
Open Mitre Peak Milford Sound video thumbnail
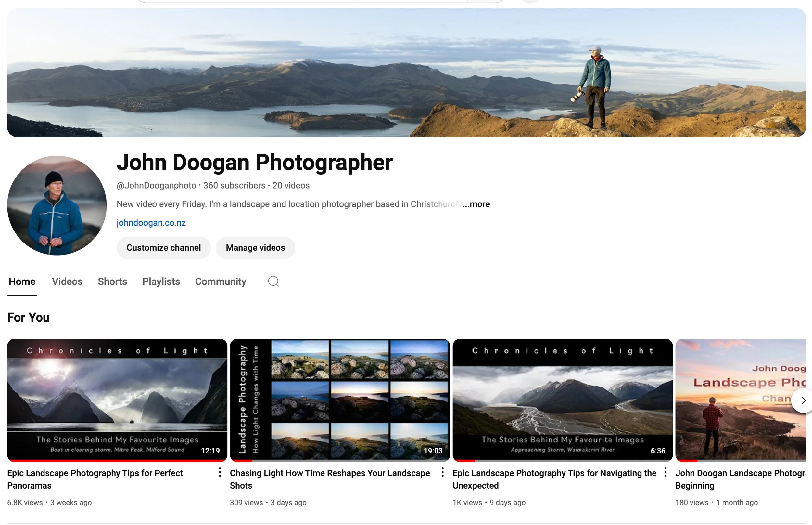[x=117, y=399]
